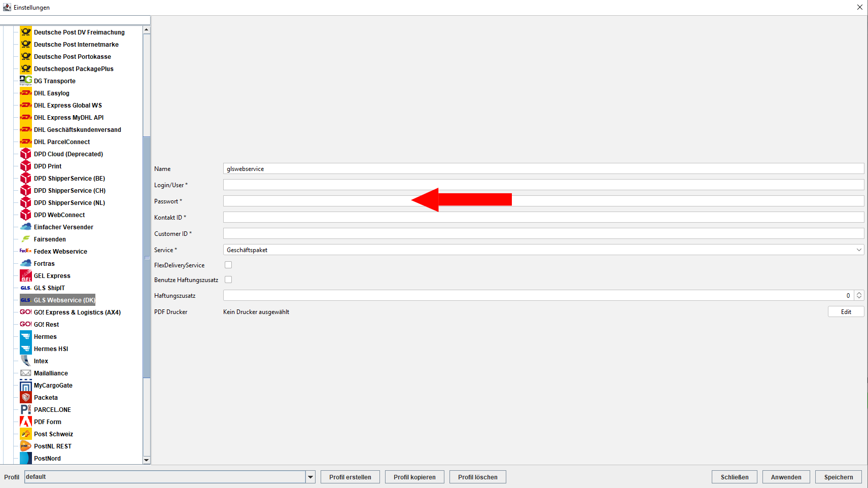Click the Schließen button

coord(735,477)
